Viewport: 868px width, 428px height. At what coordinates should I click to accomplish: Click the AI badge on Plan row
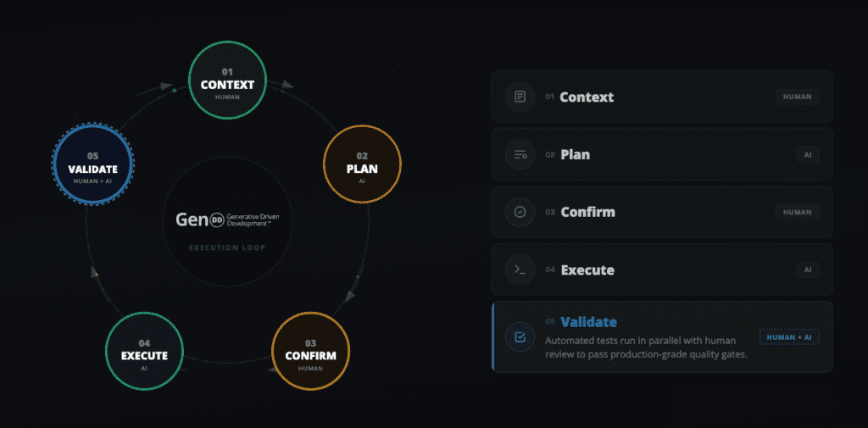click(808, 154)
